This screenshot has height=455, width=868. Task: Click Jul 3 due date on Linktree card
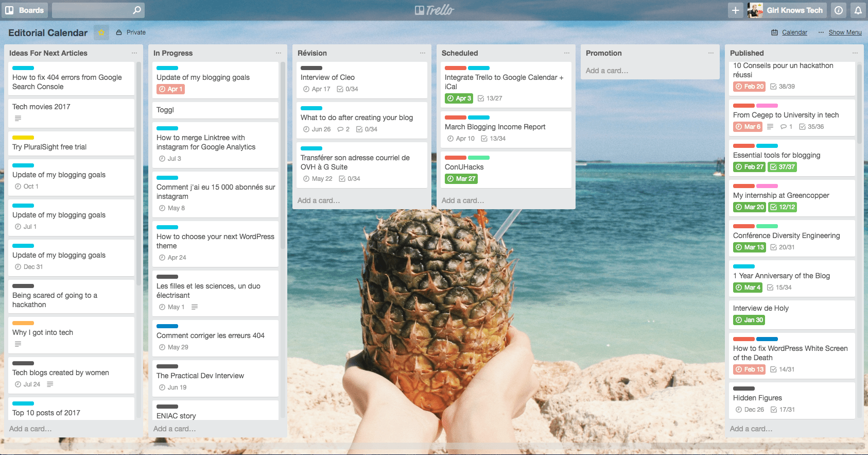[170, 159]
